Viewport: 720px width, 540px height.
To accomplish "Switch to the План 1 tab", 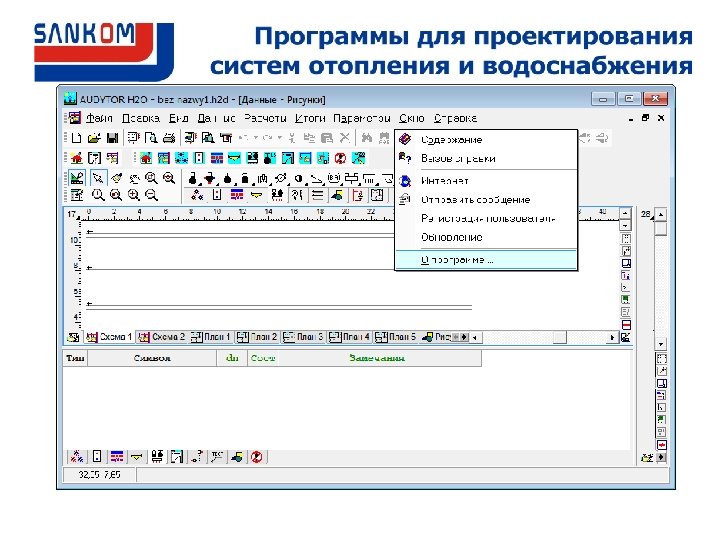I will 210,337.
